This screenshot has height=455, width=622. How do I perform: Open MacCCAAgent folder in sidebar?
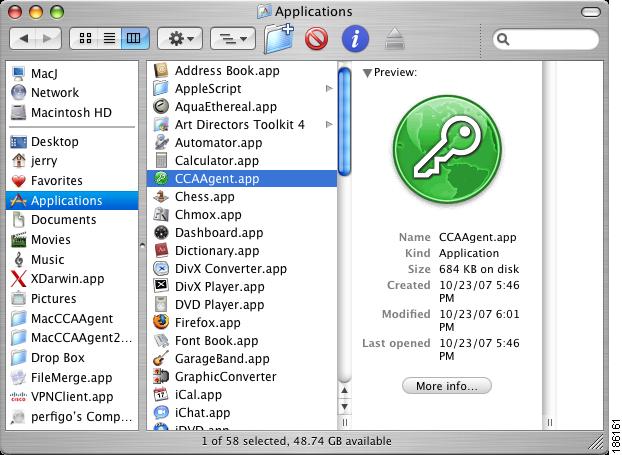tap(73, 319)
